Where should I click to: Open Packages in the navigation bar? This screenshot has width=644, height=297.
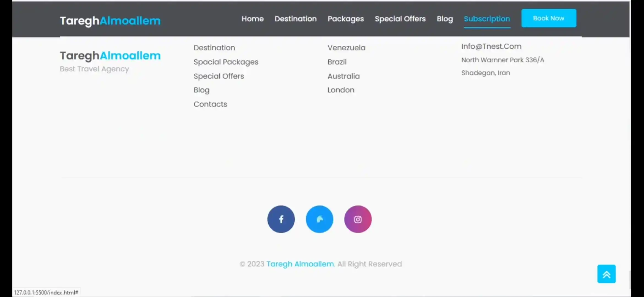point(345,19)
